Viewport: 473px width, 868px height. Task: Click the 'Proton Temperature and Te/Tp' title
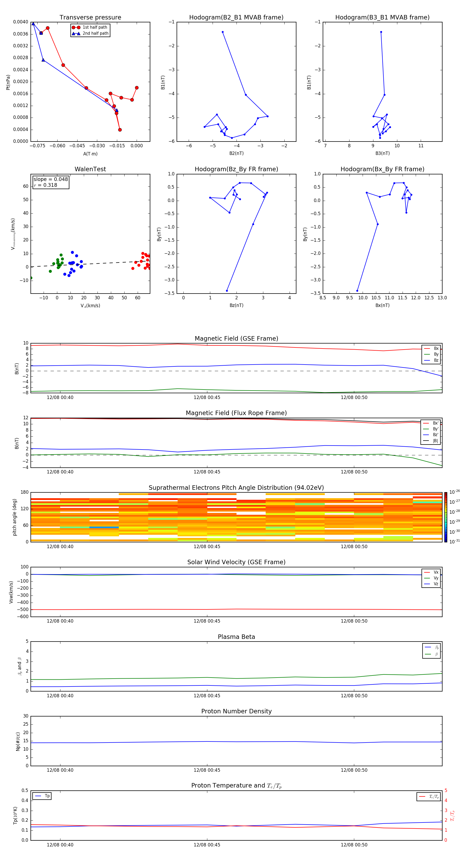point(236,785)
